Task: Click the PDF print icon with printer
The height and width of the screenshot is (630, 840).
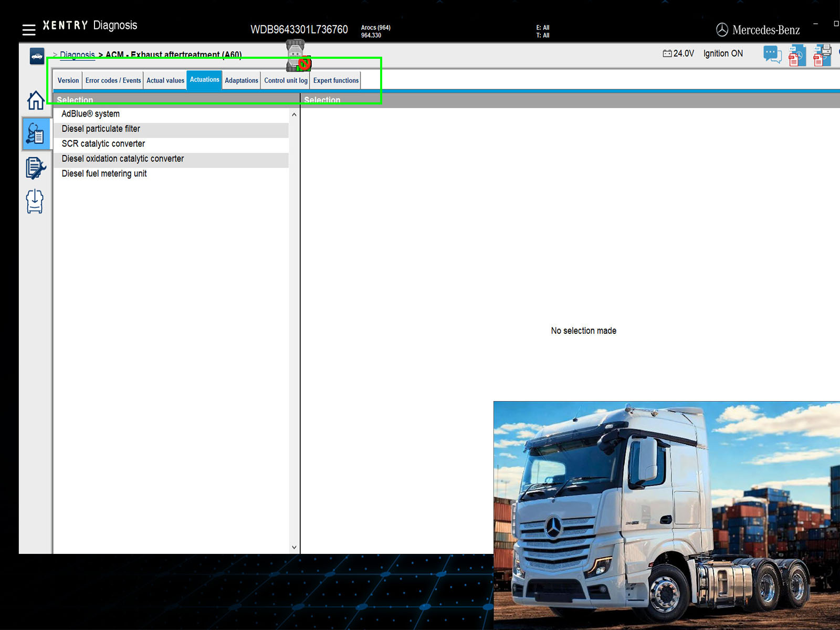Action: coord(822,55)
